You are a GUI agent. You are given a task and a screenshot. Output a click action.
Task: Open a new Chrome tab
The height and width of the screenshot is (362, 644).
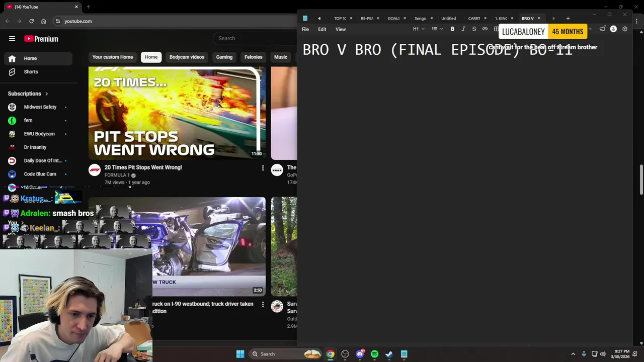[88, 7]
